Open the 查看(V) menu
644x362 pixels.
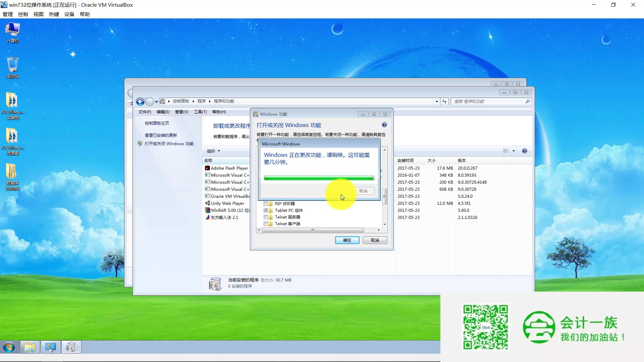point(181,112)
